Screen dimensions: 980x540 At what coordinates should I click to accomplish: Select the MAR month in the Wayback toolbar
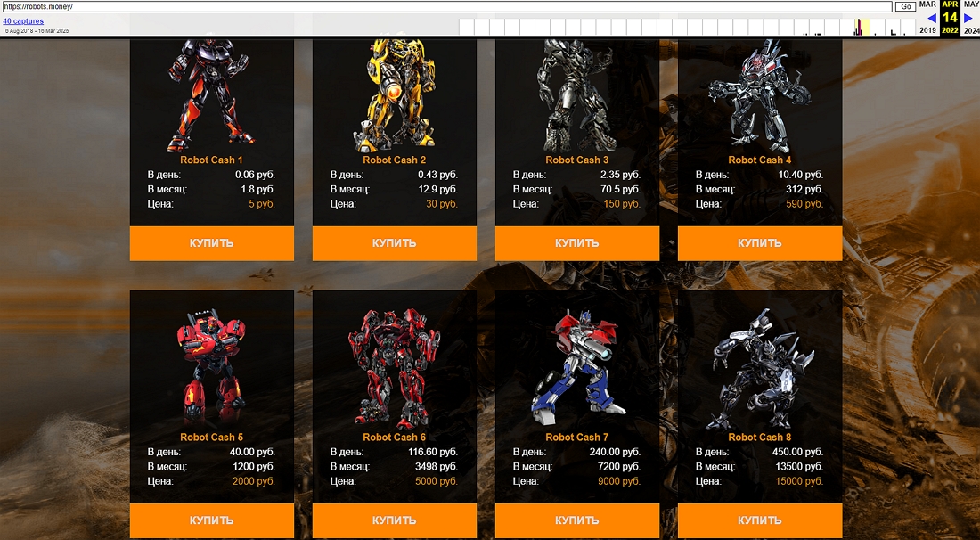927,4
